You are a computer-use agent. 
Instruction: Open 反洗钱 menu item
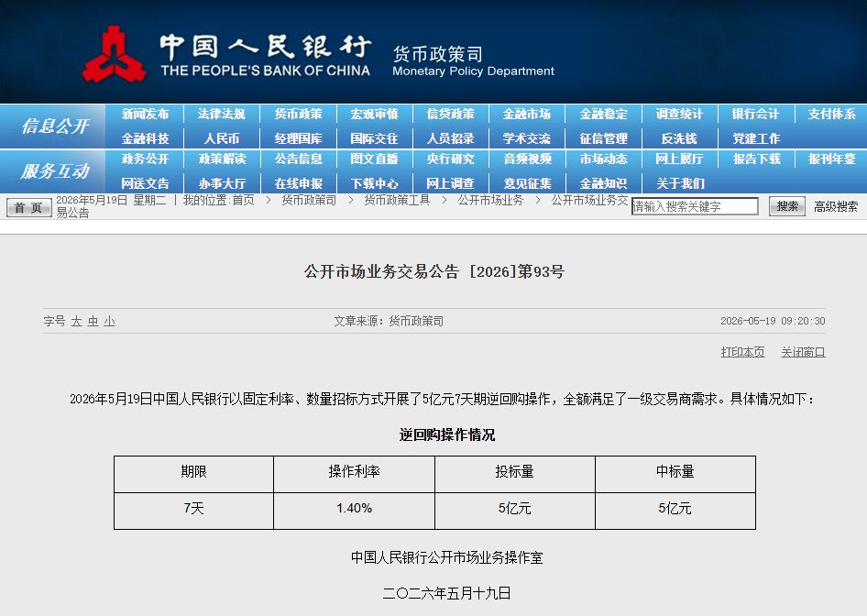(679, 138)
